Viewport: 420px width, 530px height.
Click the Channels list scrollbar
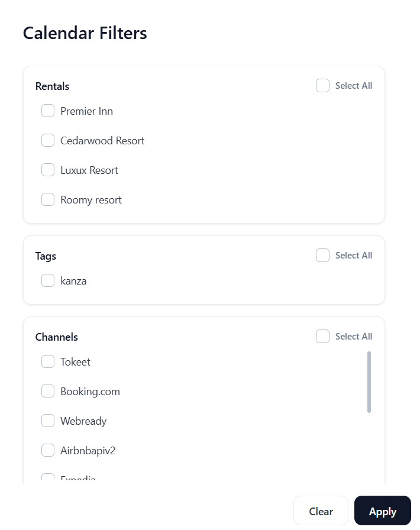tap(369, 382)
